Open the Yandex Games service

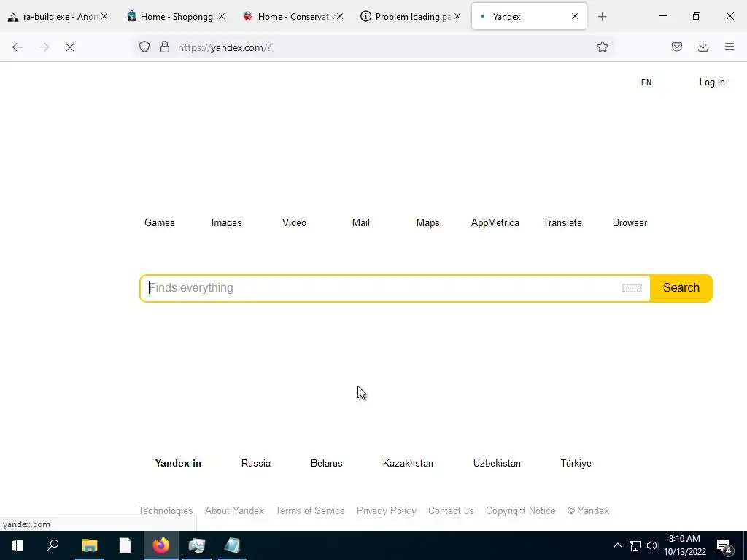pyautogui.click(x=160, y=222)
